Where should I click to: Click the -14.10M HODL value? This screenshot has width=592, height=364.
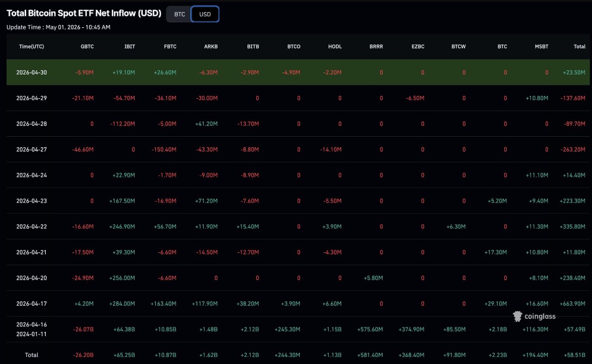(331, 149)
